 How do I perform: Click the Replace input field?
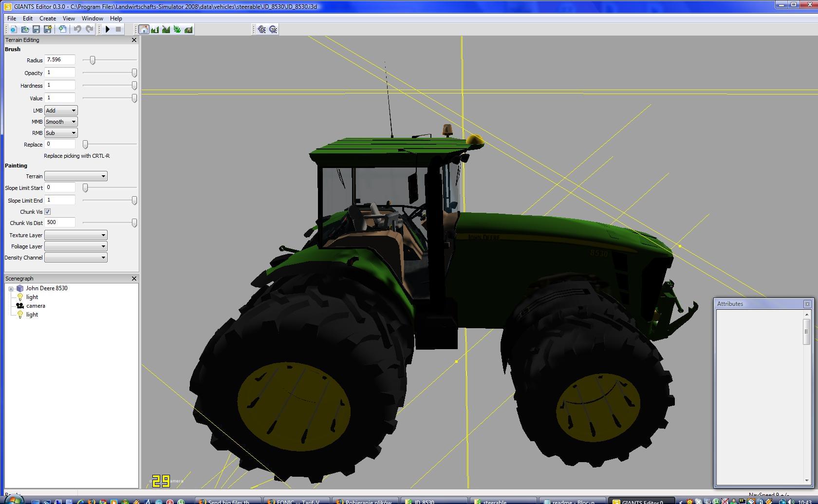click(60, 144)
